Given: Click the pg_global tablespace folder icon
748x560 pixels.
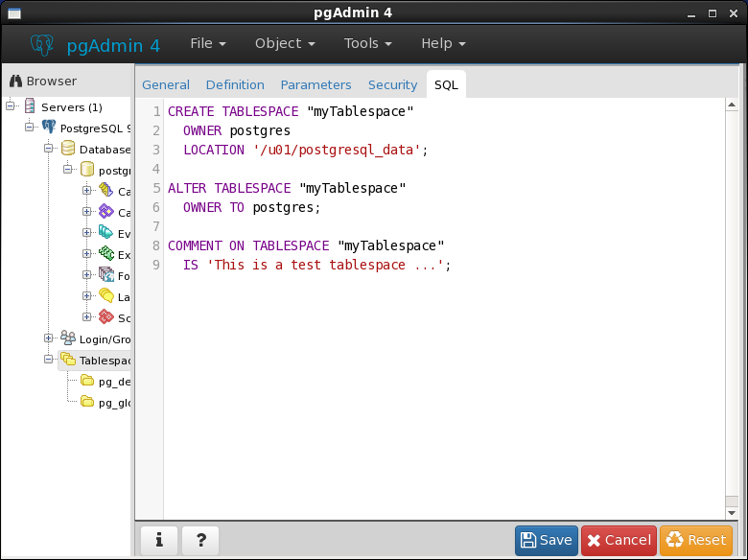Looking at the screenshot, I should 87,401.
